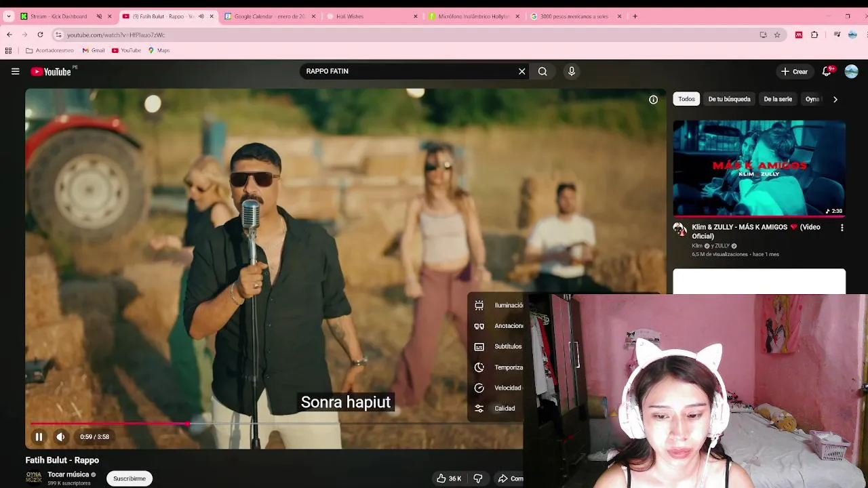Image resolution: width=868 pixels, height=488 pixels.
Task: Open the channel's OYNA MÜZIK avatar
Action: click(34, 478)
